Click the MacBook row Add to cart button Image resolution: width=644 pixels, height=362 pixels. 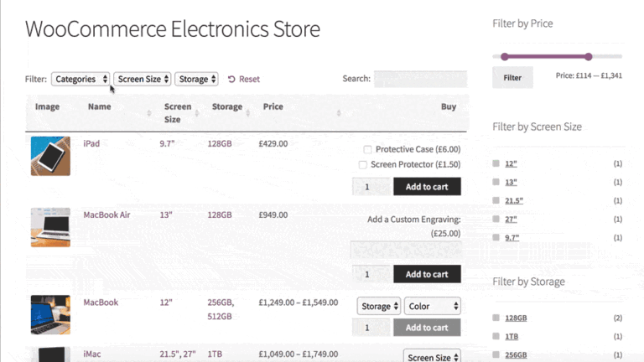coord(427,328)
